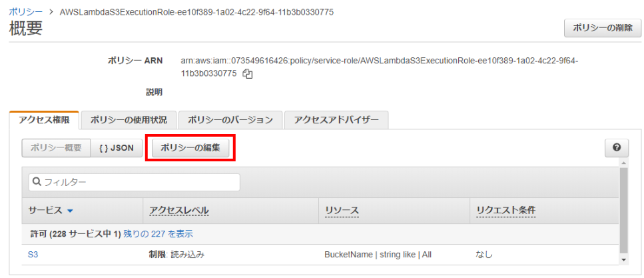Open the アクセスアドバイザー tab
This screenshot has width=644, height=278.
(336, 120)
